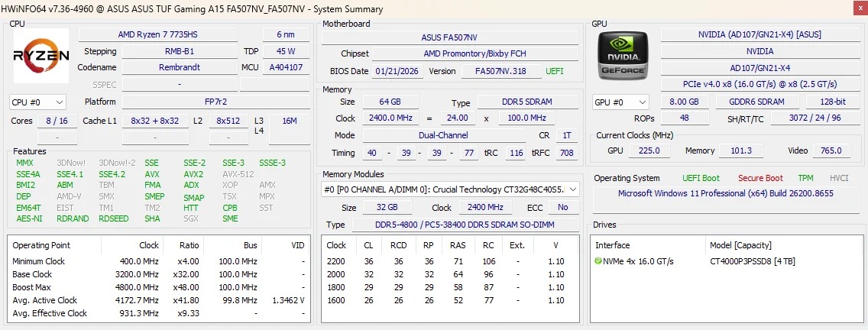868x330 pixels.
Task: Click the PCIe v4.0 x8 link field
Action: pos(759,84)
